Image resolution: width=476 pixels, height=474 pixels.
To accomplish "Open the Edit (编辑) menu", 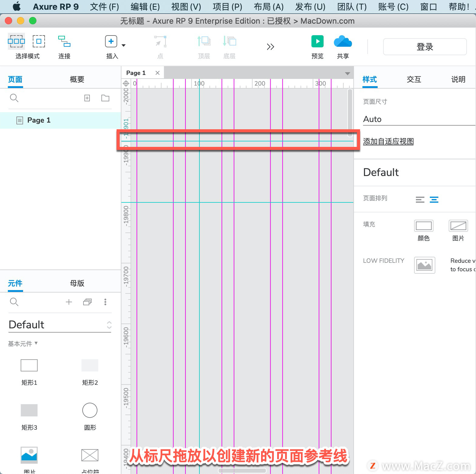I will point(145,7).
